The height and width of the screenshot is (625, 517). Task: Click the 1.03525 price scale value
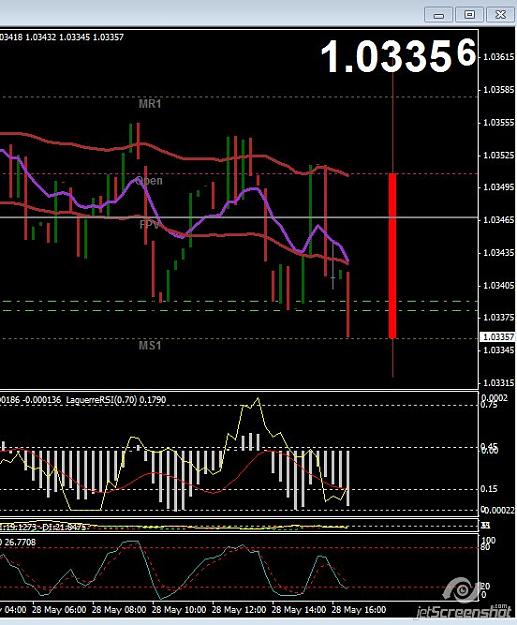coord(498,155)
